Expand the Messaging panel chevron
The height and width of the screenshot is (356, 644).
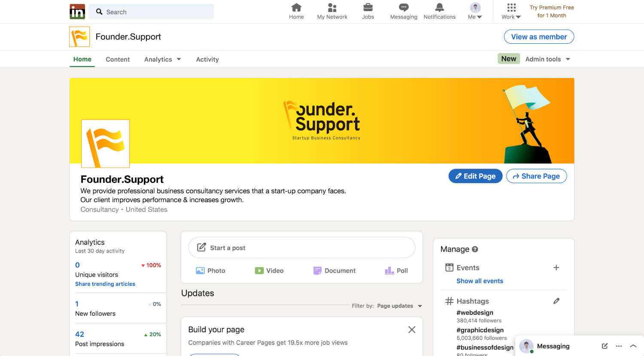[x=633, y=346]
